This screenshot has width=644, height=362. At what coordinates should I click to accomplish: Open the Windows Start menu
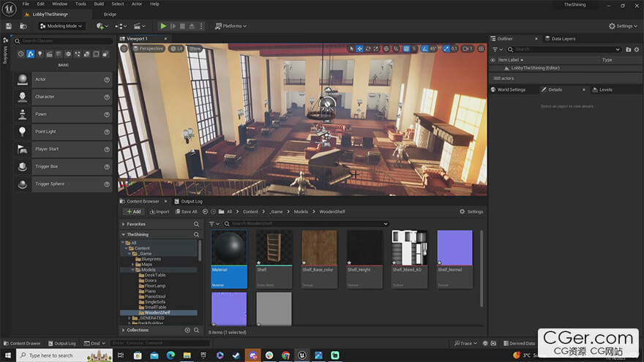coord(7,355)
